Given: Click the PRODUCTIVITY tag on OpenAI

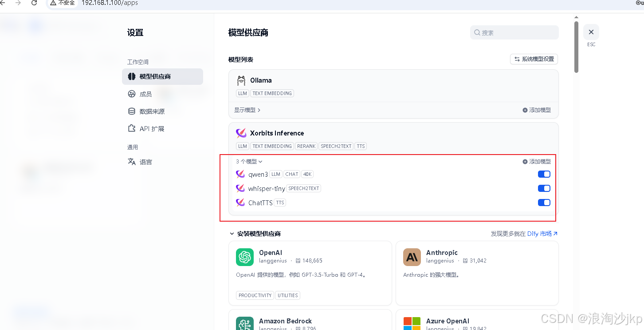Looking at the screenshot, I should pyautogui.click(x=255, y=295).
